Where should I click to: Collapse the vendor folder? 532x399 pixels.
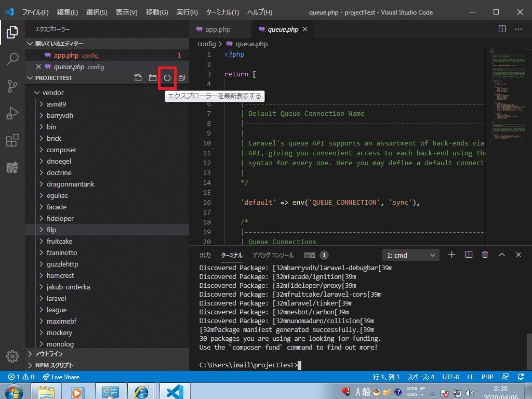pos(107,92)
